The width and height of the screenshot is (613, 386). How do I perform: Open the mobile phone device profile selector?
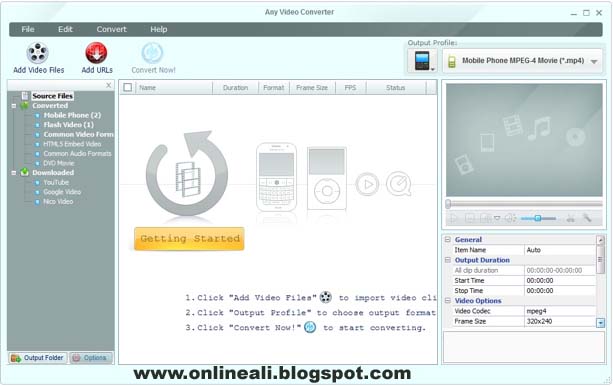coord(422,61)
